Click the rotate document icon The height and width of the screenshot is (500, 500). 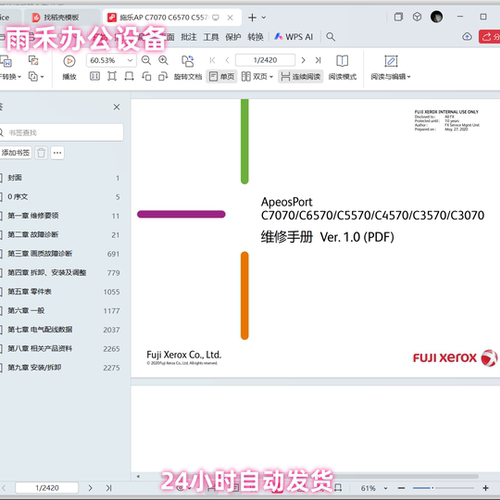point(188,61)
